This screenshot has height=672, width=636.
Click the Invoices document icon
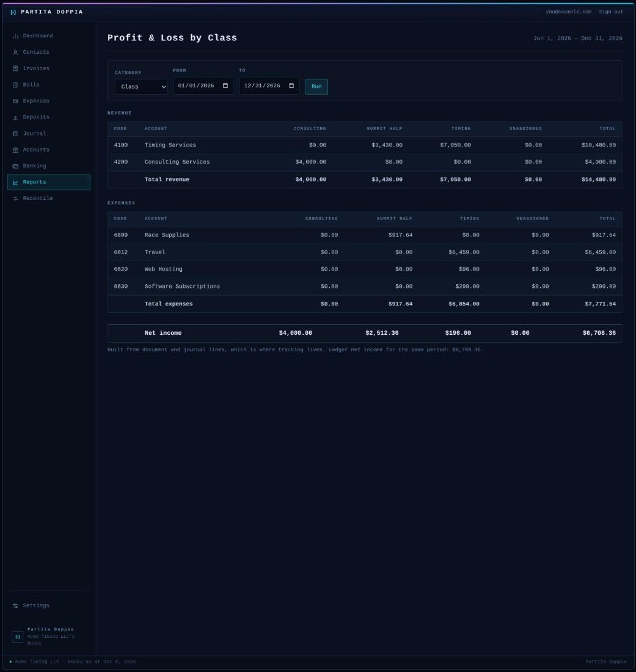pyautogui.click(x=15, y=68)
